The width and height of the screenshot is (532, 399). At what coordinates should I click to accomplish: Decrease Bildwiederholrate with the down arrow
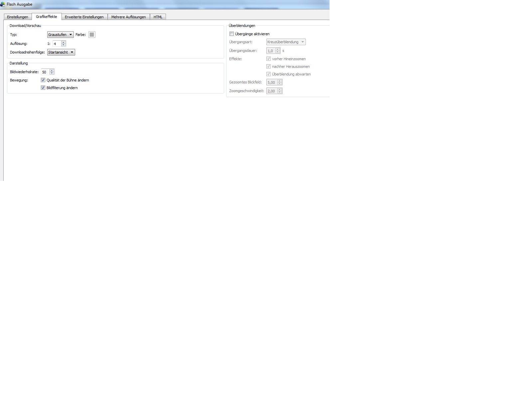52,73
